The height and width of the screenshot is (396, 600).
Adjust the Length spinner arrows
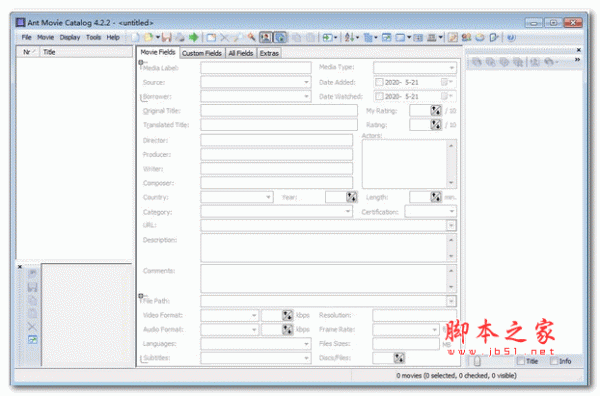(x=436, y=197)
